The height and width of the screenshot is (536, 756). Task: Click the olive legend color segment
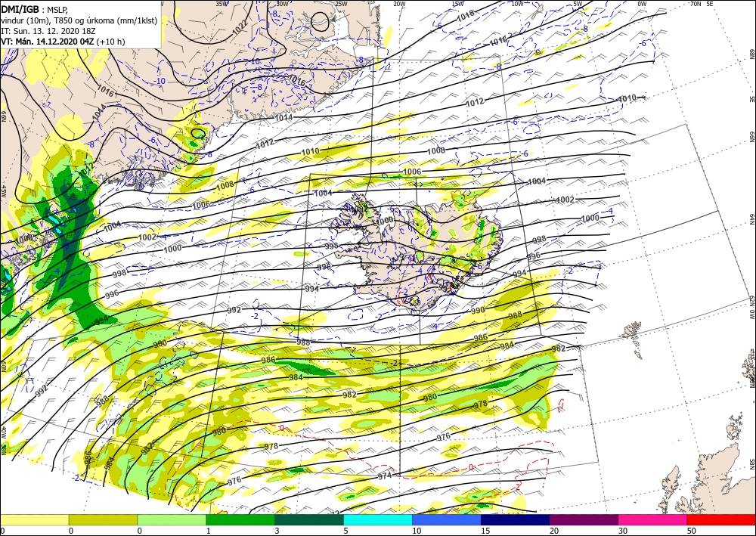tap(103, 519)
